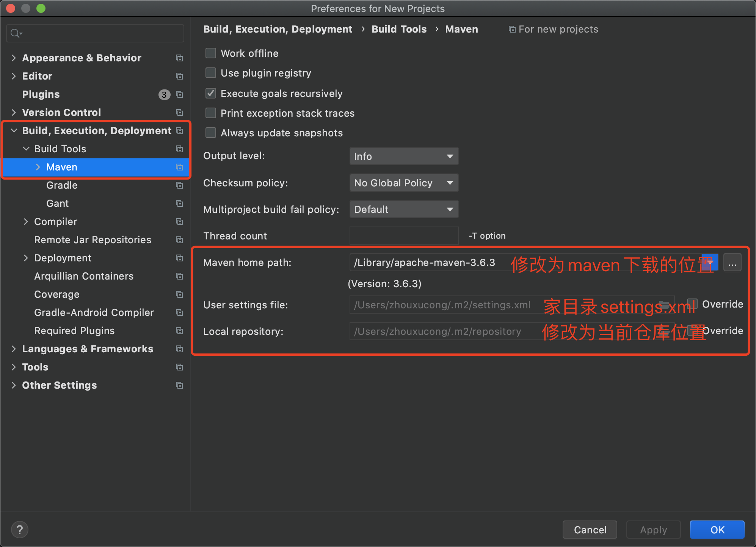Screen dimensions: 756x547
Task: Click the project-level icon next to Version Control
Action: pos(179,113)
